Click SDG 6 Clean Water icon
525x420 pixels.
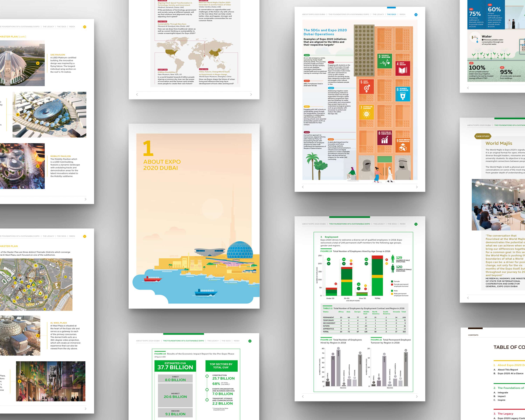click(403, 94)
